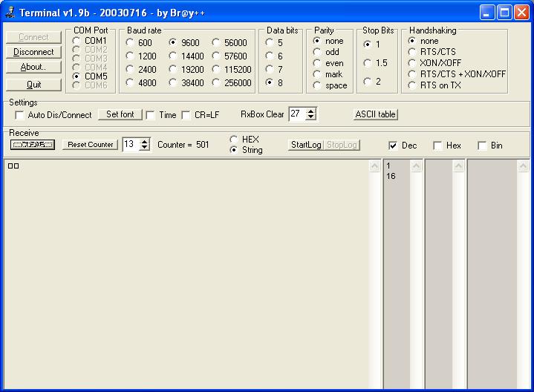Open the About dialog

click(x=33, y=67)
